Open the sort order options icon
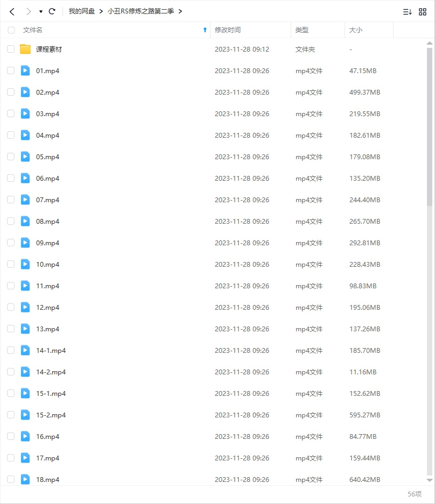This screenshot has height=504, width=435. click(407, 11)
